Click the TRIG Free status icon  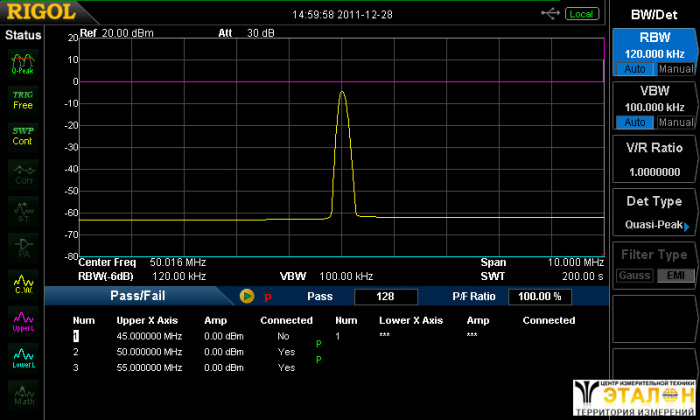tap(22, 99)
